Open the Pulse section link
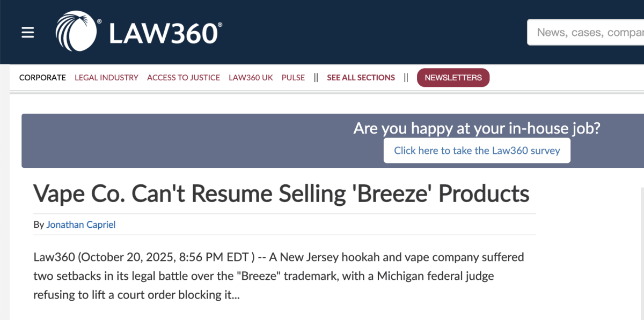Image resolution: width=644 pixels, height=320 pixels. (x=293, y=78)
